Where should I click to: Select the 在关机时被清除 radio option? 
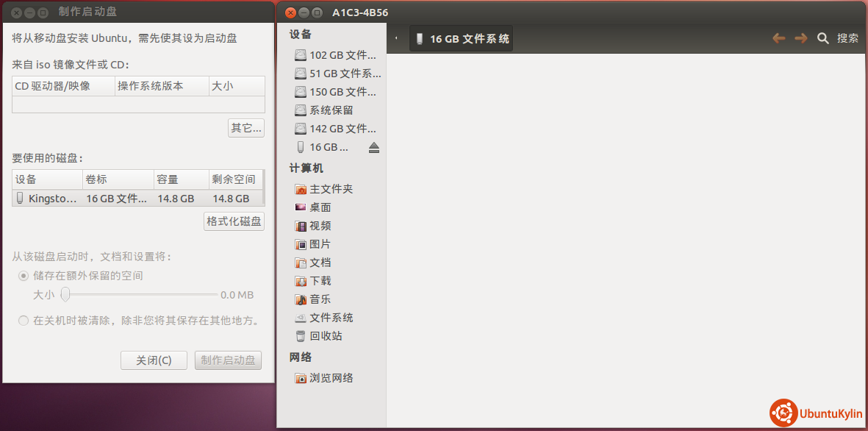[24, 321]
